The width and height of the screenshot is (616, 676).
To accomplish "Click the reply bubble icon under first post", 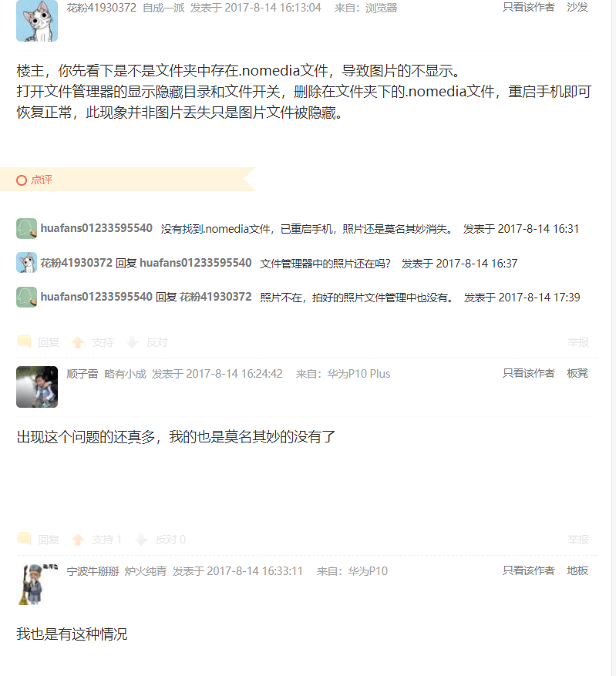I will (24, 342).
